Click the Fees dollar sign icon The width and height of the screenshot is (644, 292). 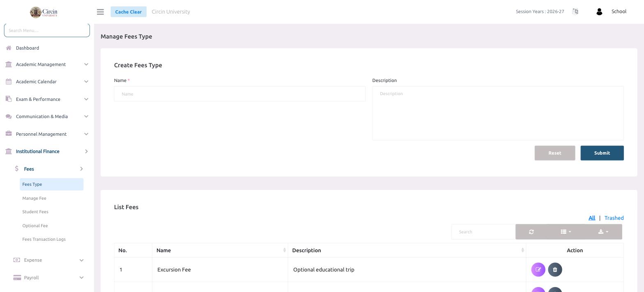(x=17, y=169)
